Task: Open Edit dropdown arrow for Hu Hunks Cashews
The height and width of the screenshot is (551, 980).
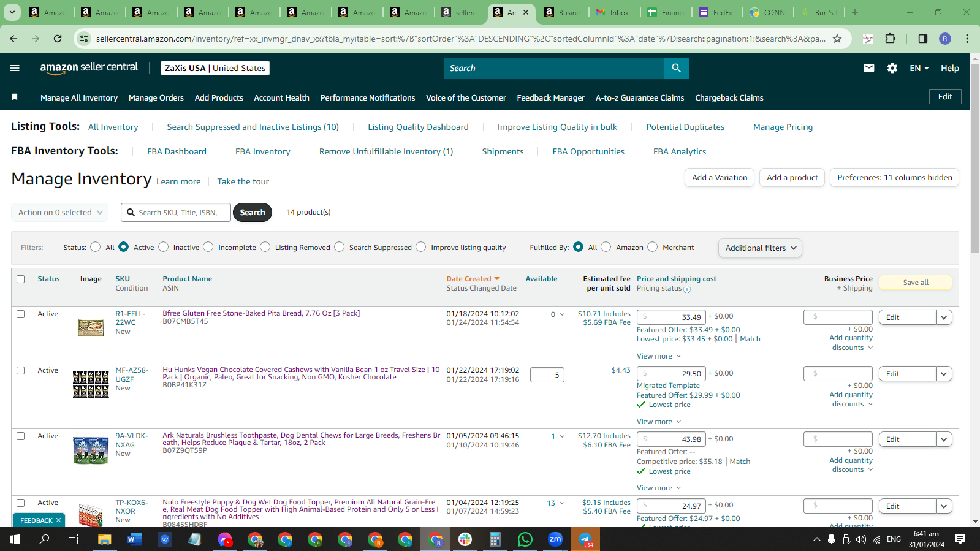Action: (x=944, y=374)
